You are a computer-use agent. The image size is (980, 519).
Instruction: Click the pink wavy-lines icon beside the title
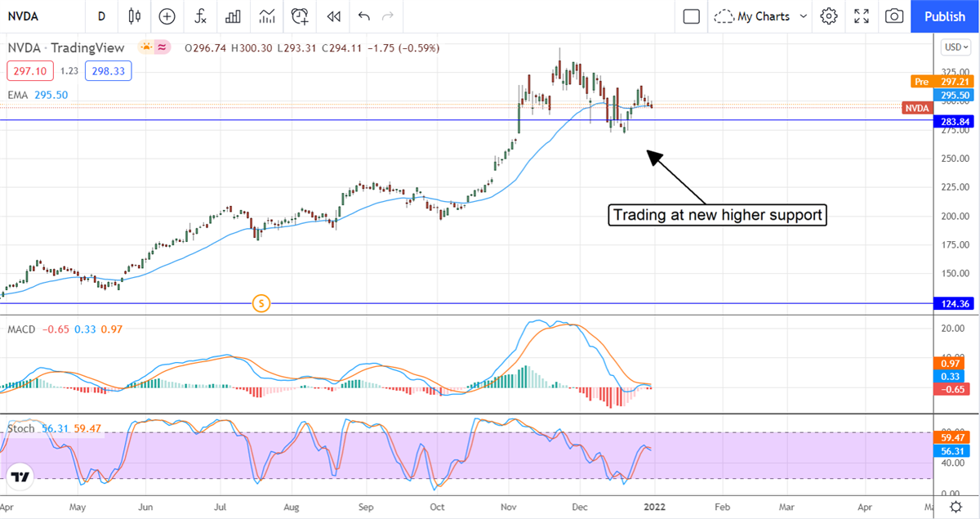tap(163, 47)
